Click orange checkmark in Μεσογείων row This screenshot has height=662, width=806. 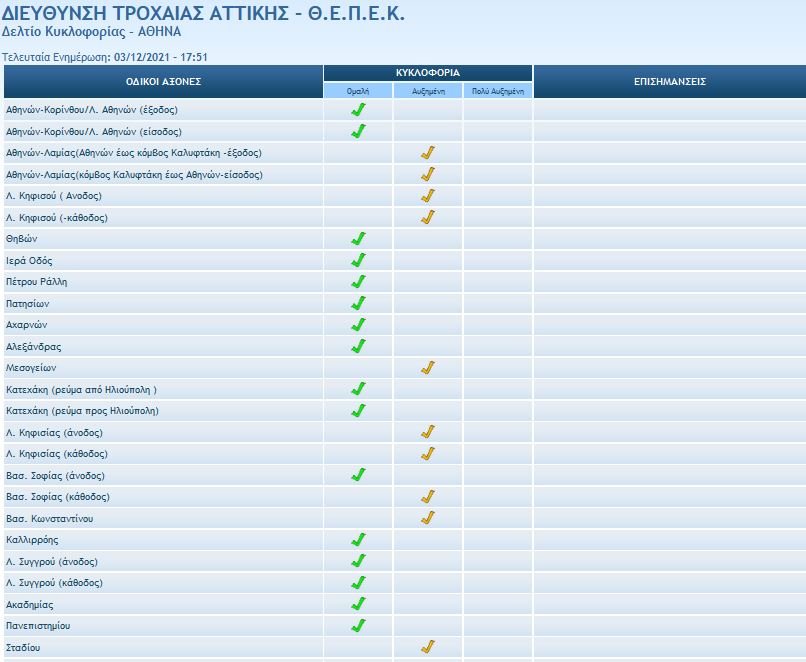[x=428, y=368]
